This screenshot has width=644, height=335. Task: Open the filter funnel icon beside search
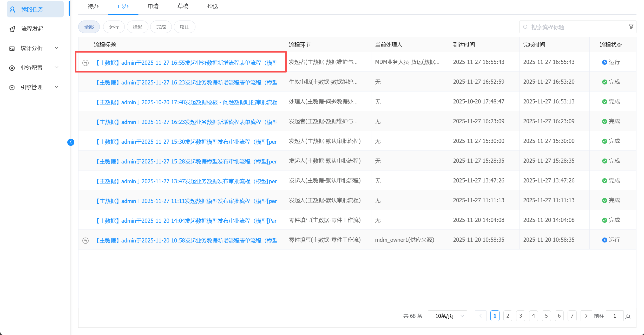coord(631,27)
